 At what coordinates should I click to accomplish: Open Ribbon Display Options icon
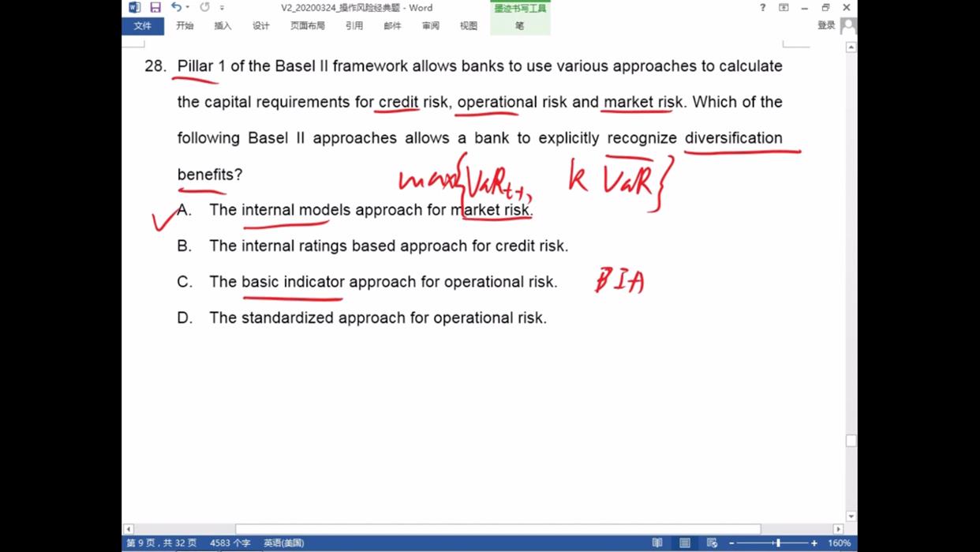click(x=784, y=8)
